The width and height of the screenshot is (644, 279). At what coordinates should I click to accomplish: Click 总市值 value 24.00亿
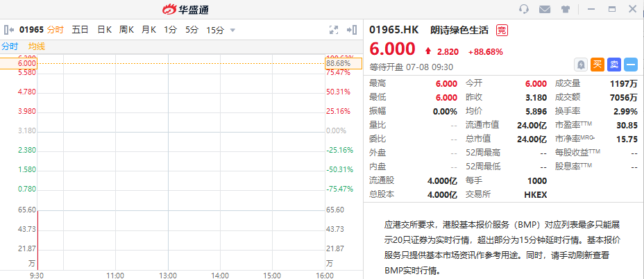coord(532,139)
